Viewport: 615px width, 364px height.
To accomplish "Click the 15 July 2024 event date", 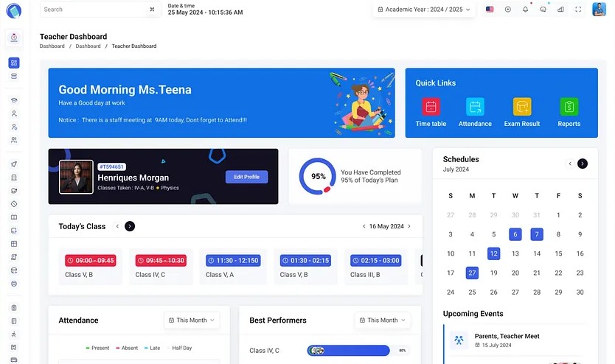I will coord(493,345).
